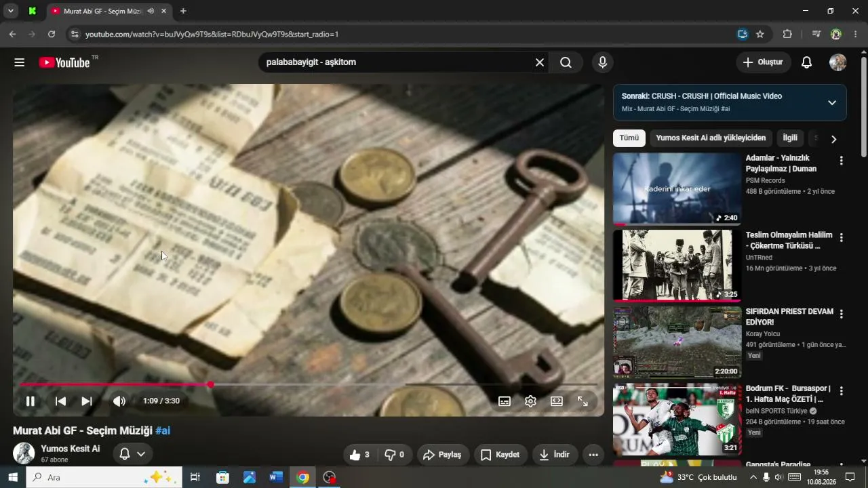Open player settings gear
Image resolution: width=868 pixels, height=488 pixels.
pyautogui.click(x=530, y=401)
